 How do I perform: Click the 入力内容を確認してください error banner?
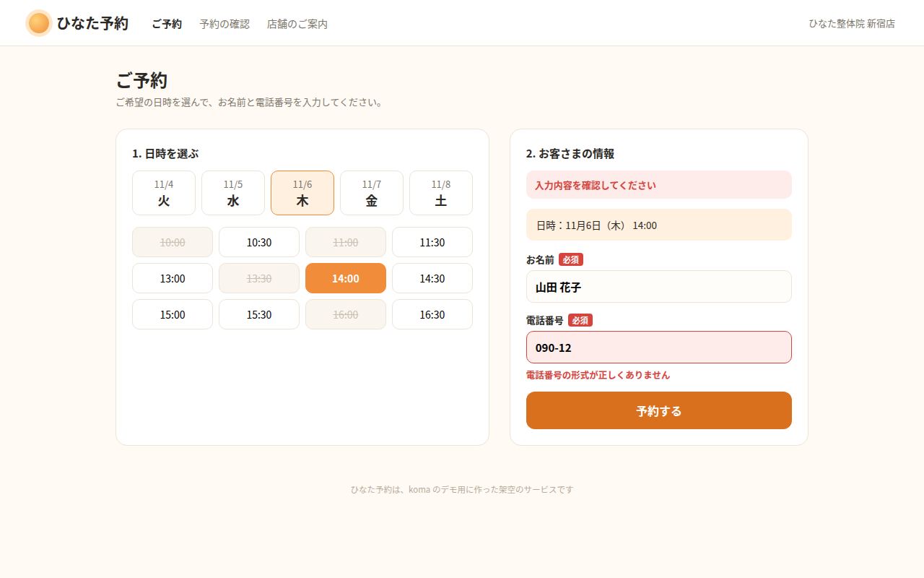pyautogui.click(x=659, y=185)
